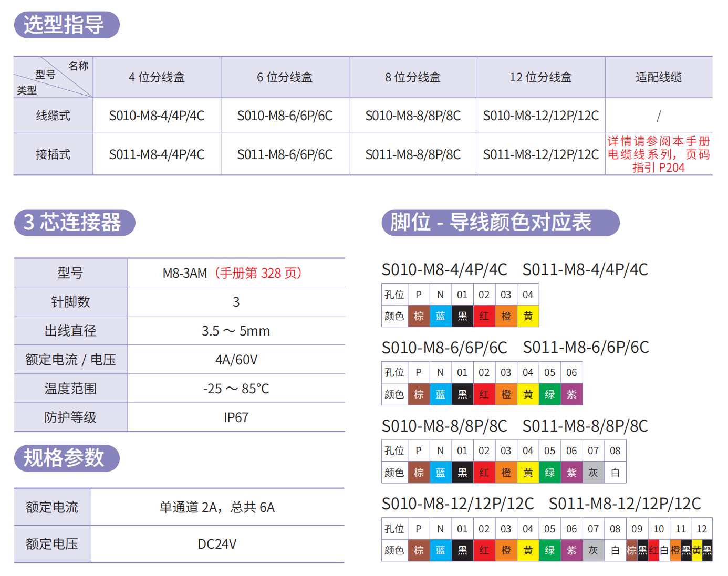Viewport: 728px width, 576px height.
Task: Click the 防护等级 row label
Action: coord(70,417)
